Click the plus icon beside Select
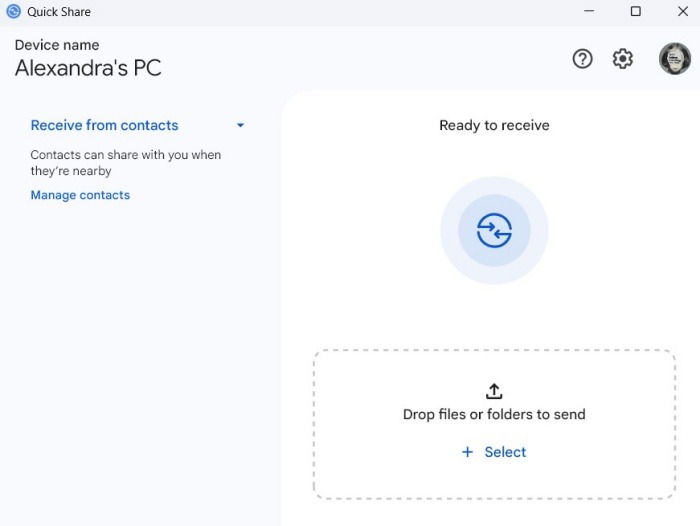 [x=467, y=452]
